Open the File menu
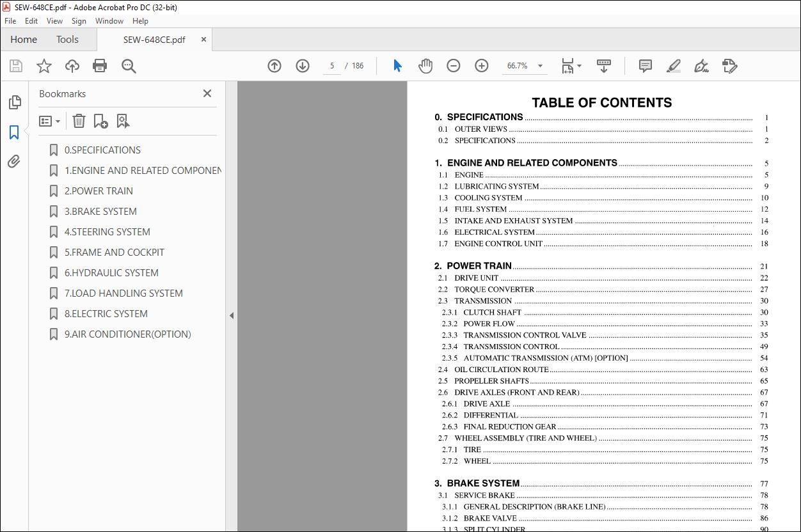Image resolution: width=801 pixels, height=532 pixels. pos(10,21)
